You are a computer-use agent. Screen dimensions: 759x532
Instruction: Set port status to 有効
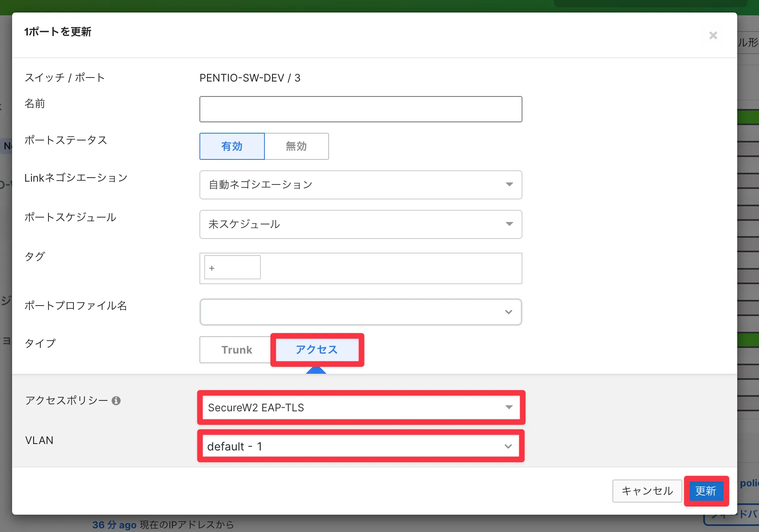(232, 146)
